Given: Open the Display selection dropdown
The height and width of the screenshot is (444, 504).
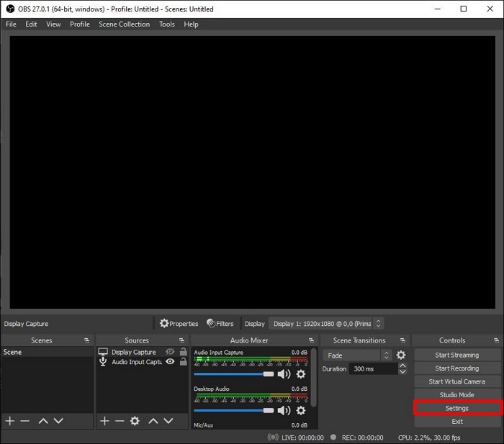Looking at the screenshot, I should [x=326, y=324].
